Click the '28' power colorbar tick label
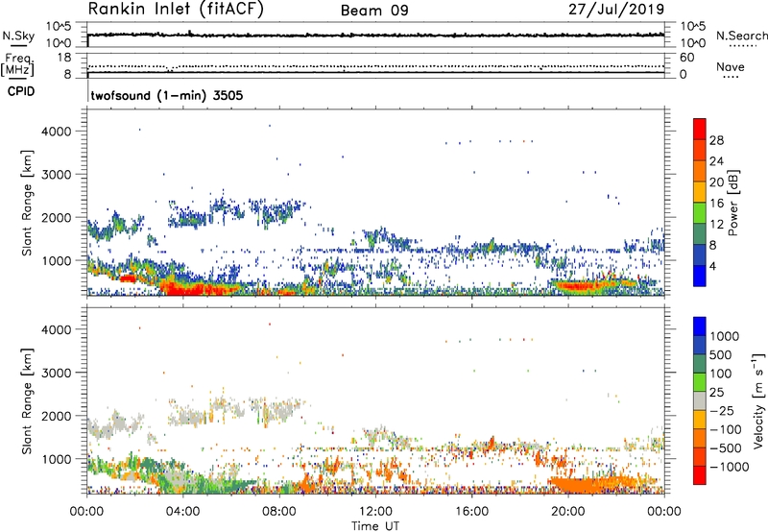Screen dimensions: 768x532 point(716,140)
